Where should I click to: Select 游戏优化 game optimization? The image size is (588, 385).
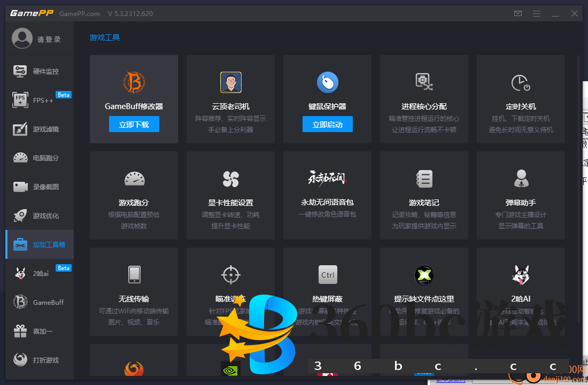point(39,215)
